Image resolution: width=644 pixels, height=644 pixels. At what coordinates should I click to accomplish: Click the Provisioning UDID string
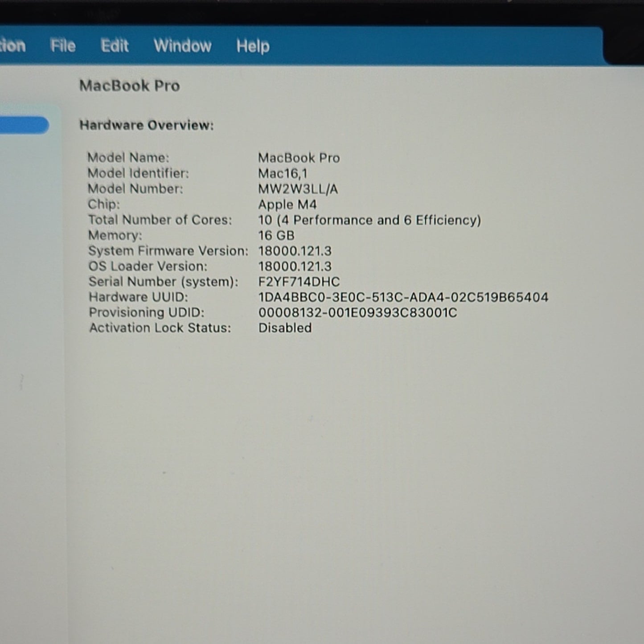[x=357, y=312]
